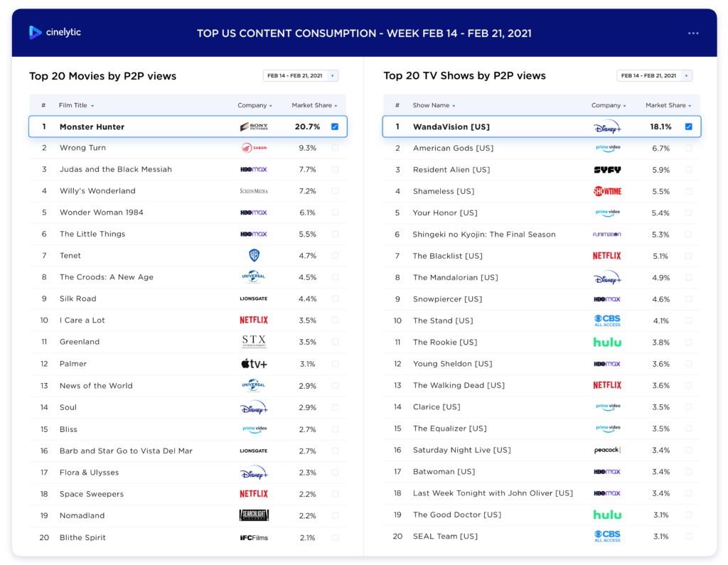Click the Lionsgate logo for Silk Road
The height and width of the screenshot is (565, 728).
point(254,298)
